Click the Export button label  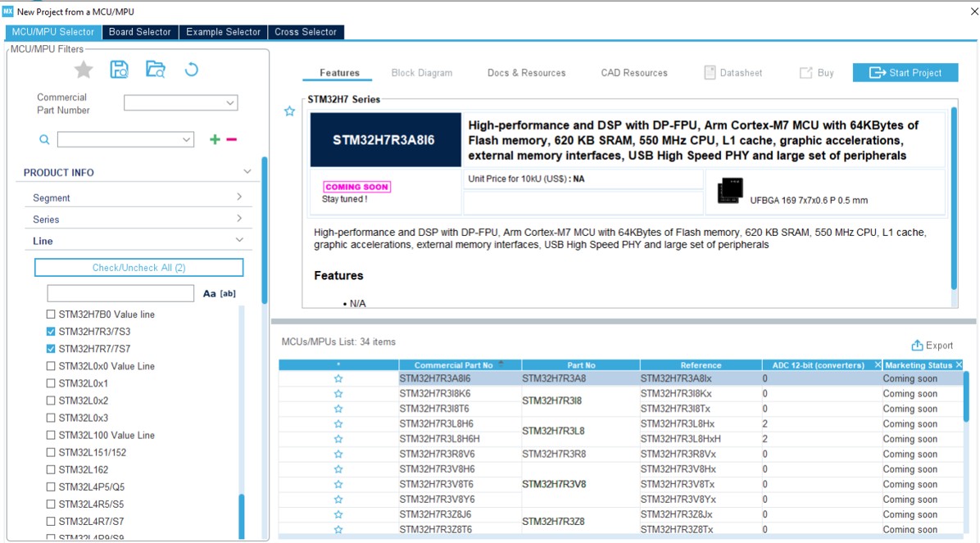(939, 345)
